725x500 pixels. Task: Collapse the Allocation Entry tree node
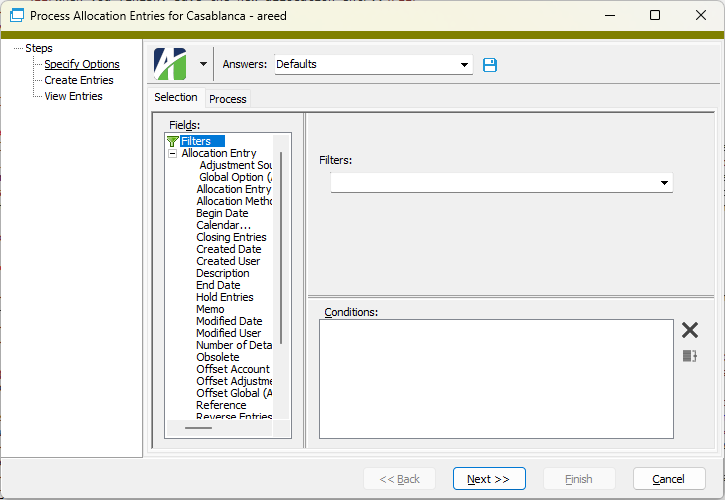pyautogui.click(x=173, y=154)
